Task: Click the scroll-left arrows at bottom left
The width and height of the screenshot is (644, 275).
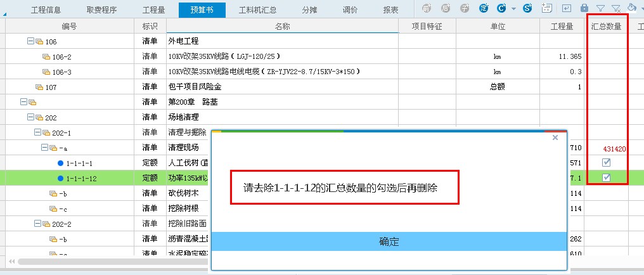Action: tap(11, 262)
